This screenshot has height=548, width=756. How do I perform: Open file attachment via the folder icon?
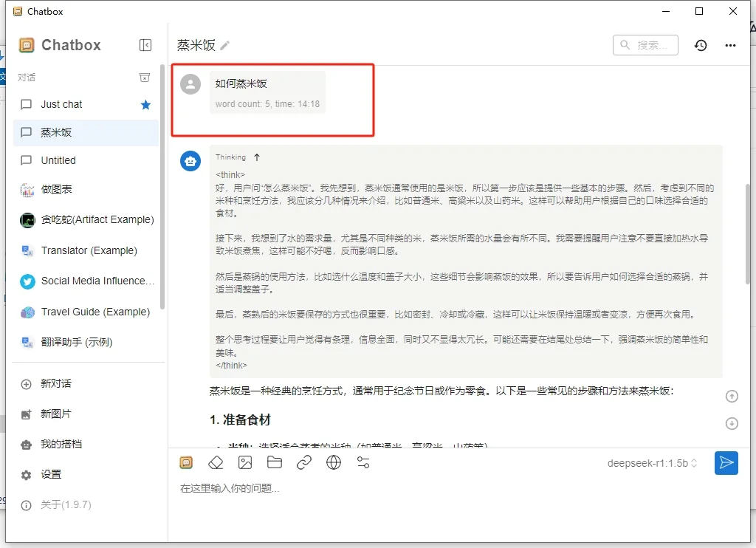click(x=275, y=462)
